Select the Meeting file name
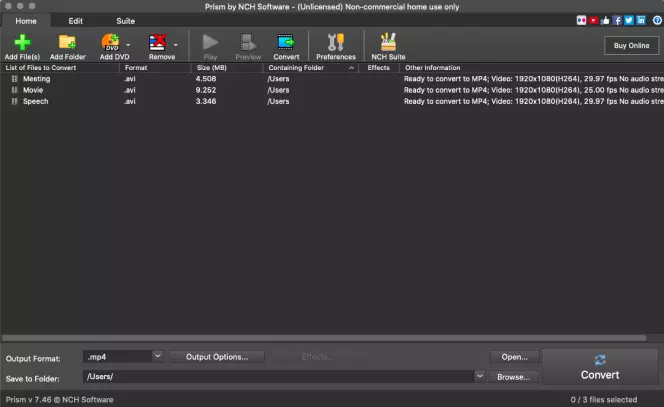This screenshot has height=407, width=664. [36, 79]
